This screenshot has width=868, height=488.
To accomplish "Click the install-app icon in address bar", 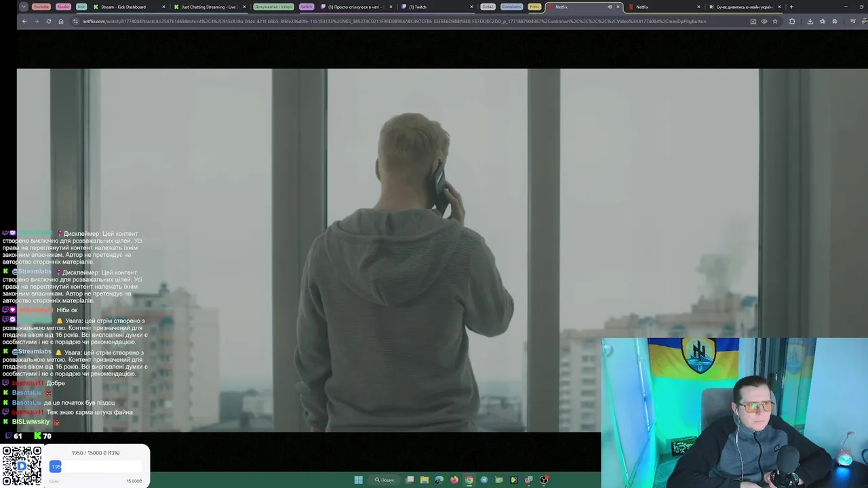I will pos(753,21).
